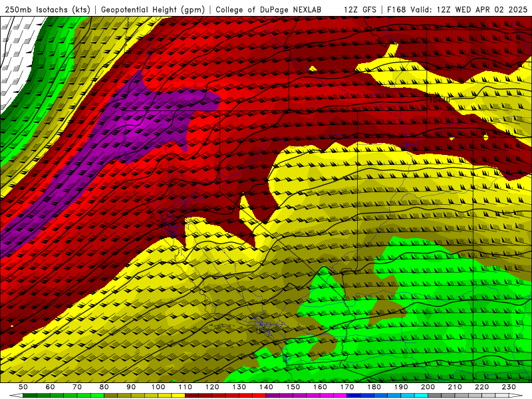Select the 80 value on the color scale
This screenshot has height=399, width=532.
pyautogui.click(x=104, y=387)
